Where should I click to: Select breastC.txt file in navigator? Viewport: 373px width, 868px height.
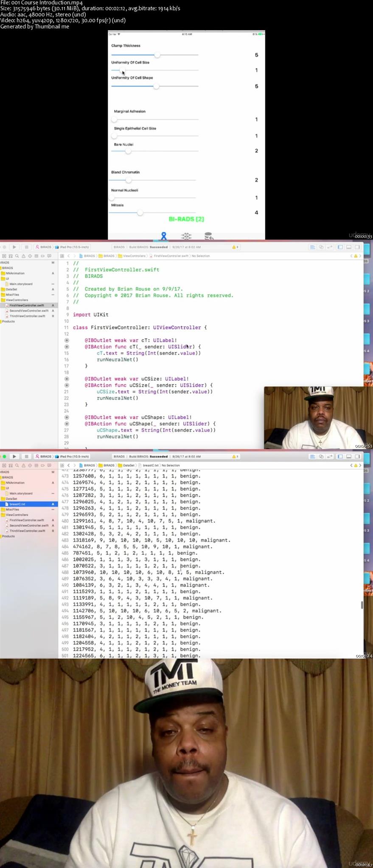point(28,504)
